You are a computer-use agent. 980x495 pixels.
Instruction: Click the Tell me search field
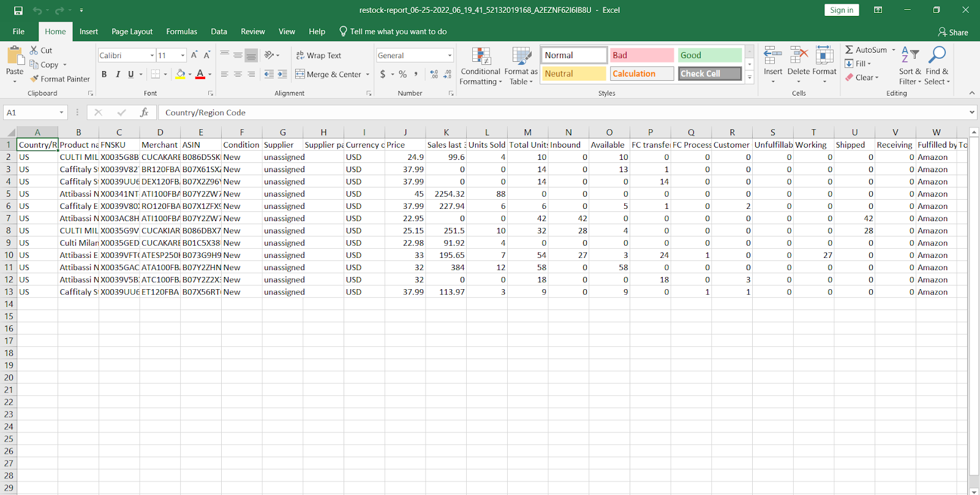pos(398,32)
